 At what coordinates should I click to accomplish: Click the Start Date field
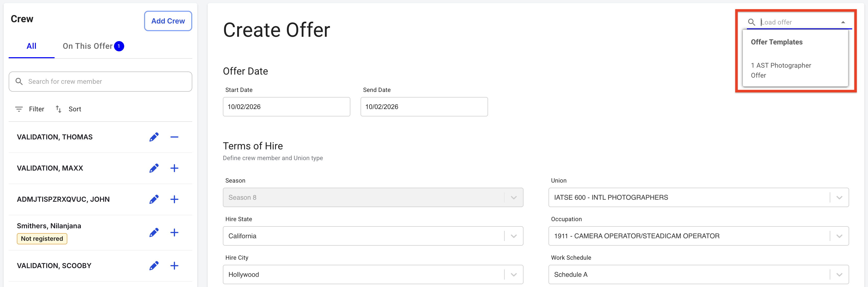pos(286,106)
